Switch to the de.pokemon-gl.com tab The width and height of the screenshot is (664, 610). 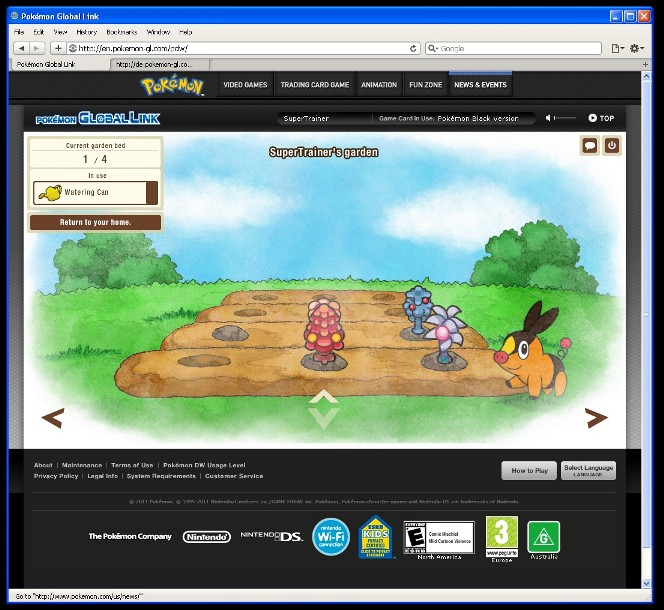(155, 64)
